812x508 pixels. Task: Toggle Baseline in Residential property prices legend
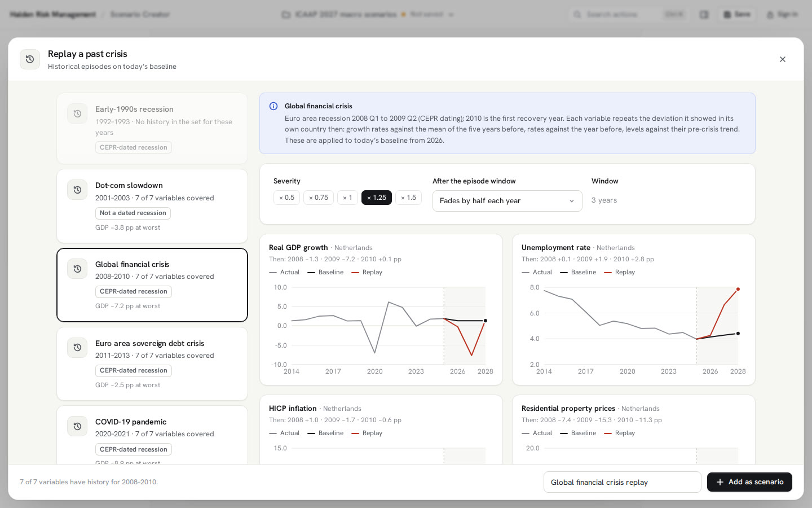pyautogui.click(x=578, y=433)
